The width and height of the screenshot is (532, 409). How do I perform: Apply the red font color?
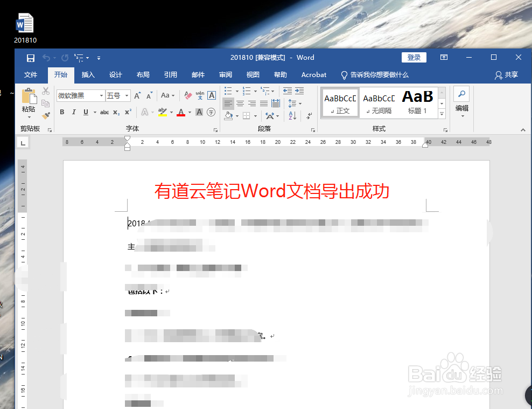pos(181,112)
